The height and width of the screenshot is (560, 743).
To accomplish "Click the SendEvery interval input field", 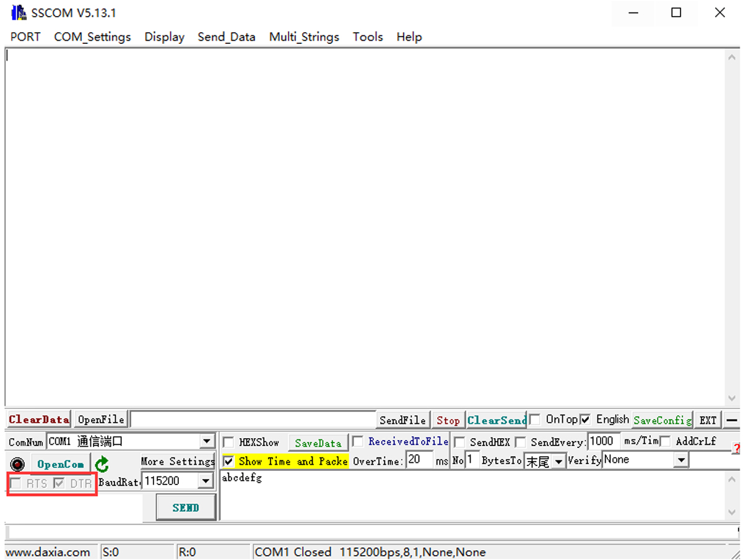I will coord(603,441).
